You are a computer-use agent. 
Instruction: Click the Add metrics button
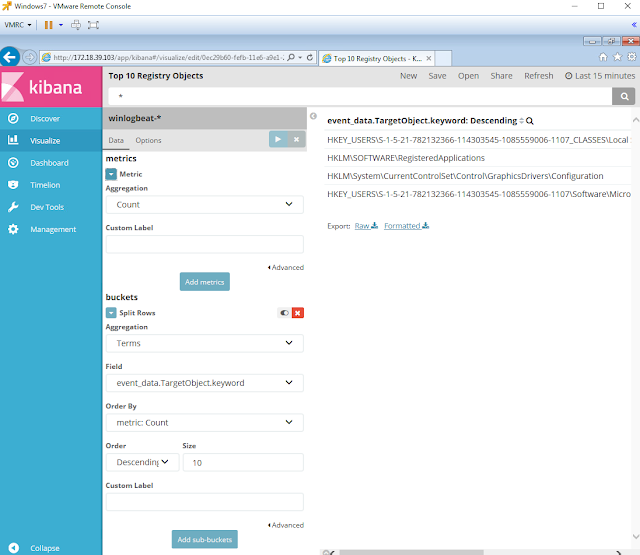coord(204,282)
